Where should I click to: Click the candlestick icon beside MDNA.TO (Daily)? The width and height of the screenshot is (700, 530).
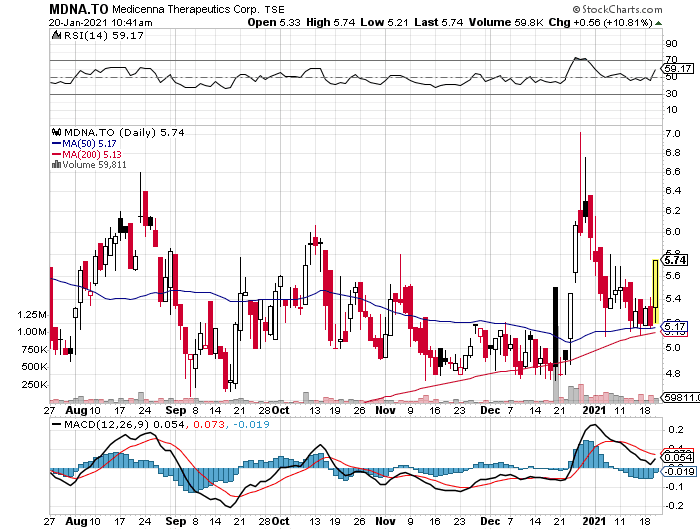coord(57,133)
